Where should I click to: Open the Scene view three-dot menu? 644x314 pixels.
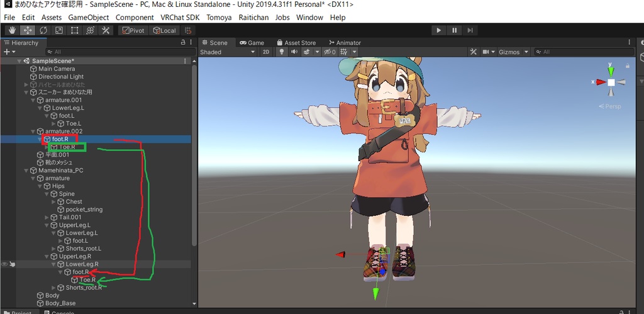pyautogui.click(x=629, y=42)
